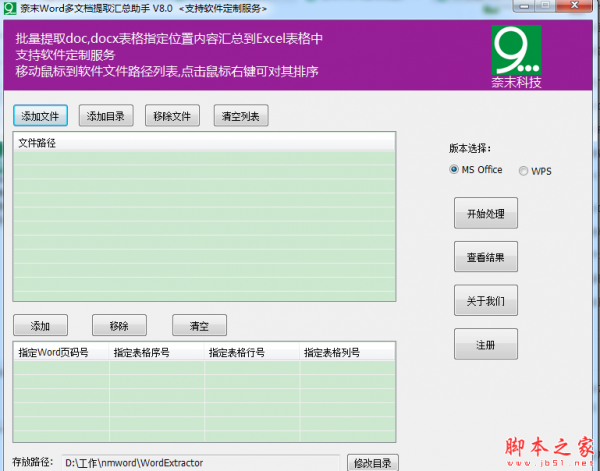Close the window
This screenshot has width=600, height=471.
[575, 6]
